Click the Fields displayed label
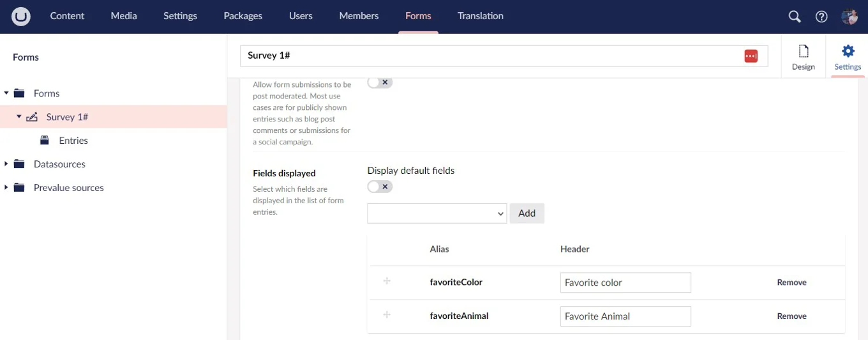This screenshot has width=868, height=340. 284,173
